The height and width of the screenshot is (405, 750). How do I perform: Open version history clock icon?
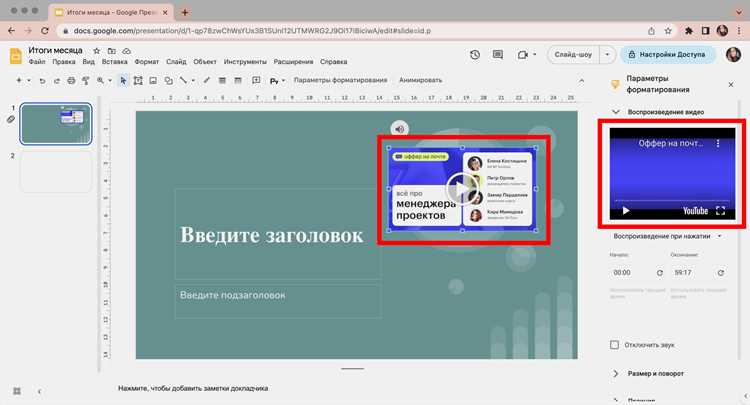click(474, 55)
